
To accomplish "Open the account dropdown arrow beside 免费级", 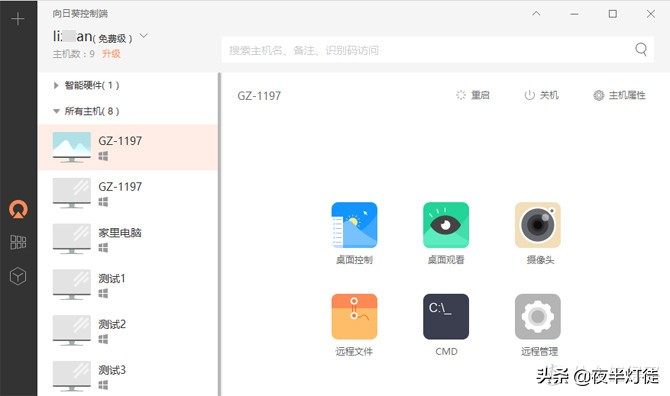I will coord(144,36).
